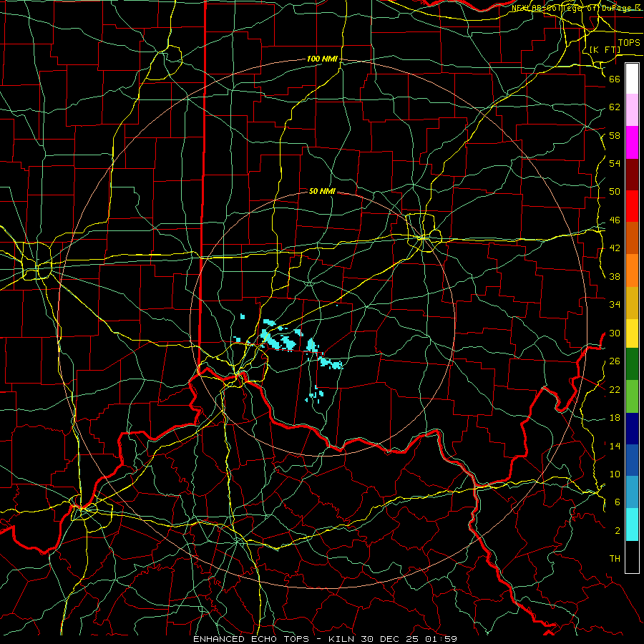Click the "66" scale value
The image size is (644, 644).
pyautogui.click(x=615, y=79)
